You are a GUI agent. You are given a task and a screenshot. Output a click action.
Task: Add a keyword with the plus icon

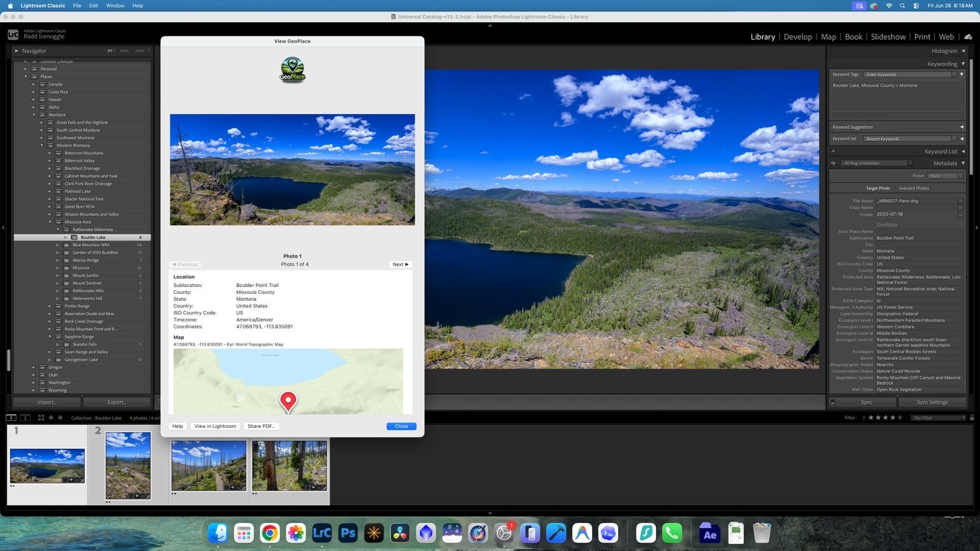click(833, 151)
